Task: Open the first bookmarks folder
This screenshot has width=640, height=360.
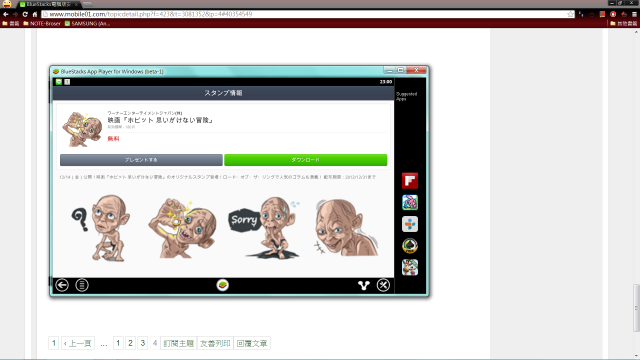Action: tap(11, 24)
